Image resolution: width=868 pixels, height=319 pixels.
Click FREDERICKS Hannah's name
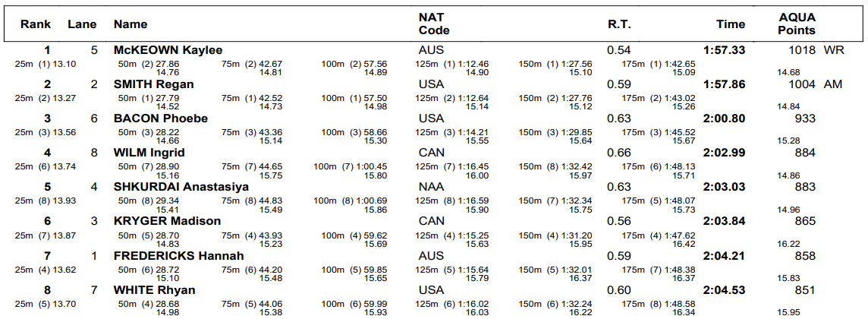point(178,256)
